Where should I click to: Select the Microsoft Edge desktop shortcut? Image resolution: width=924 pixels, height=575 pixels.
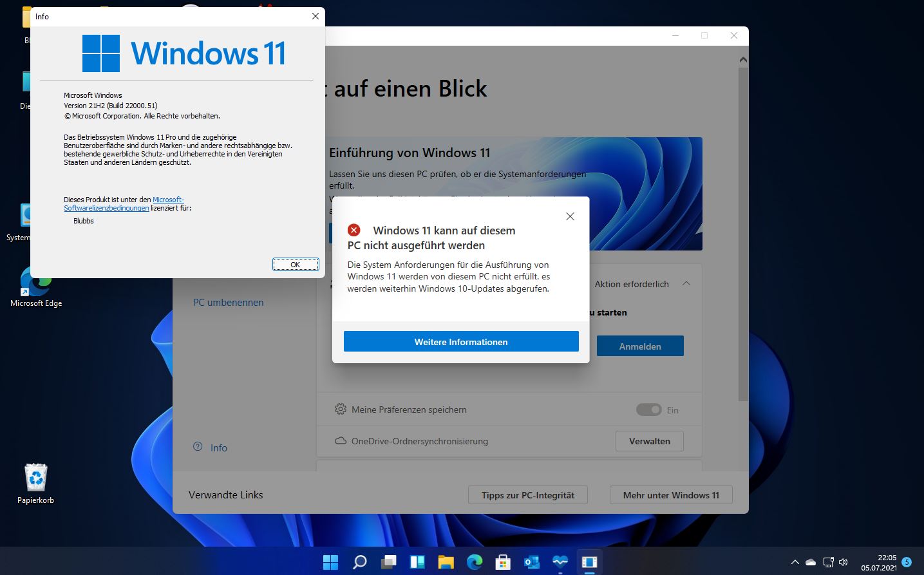pyautogui.click(x=36, y=287)
